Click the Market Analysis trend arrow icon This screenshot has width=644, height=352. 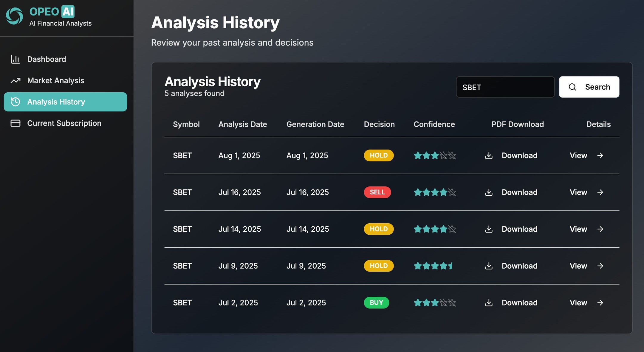(16, 80)
